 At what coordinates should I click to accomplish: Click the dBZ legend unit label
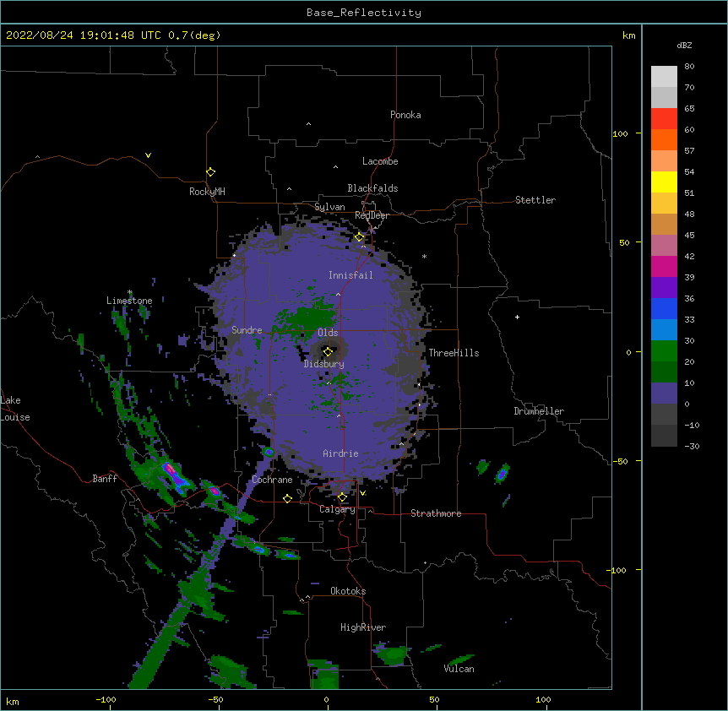[x=684, y=45]
